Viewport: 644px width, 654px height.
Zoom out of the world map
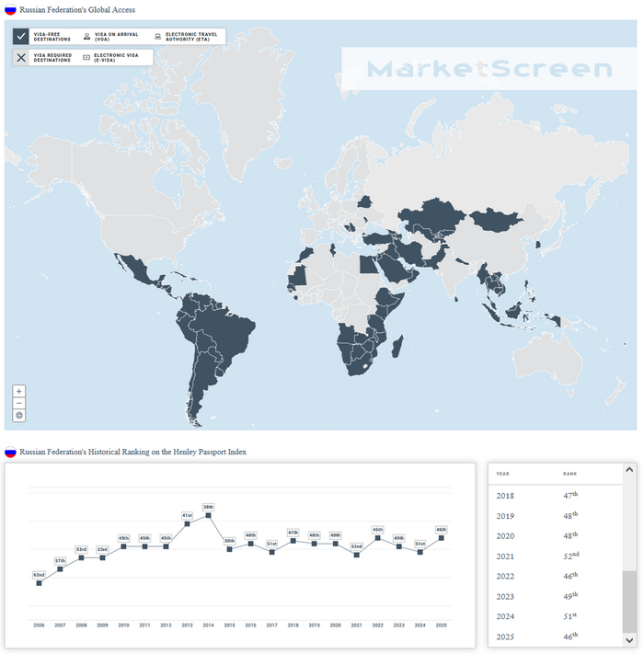pos(19,403)
